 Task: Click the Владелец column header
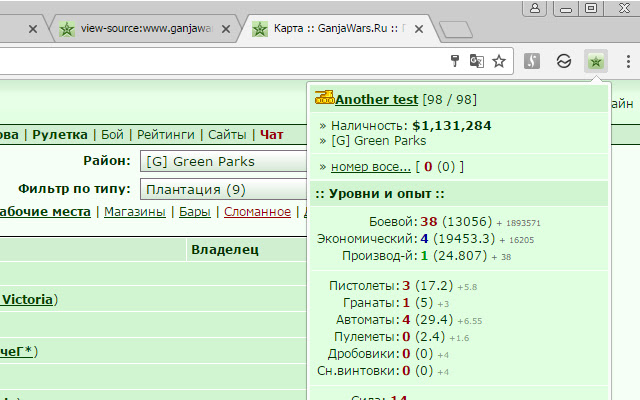click(x=225, y=249)
